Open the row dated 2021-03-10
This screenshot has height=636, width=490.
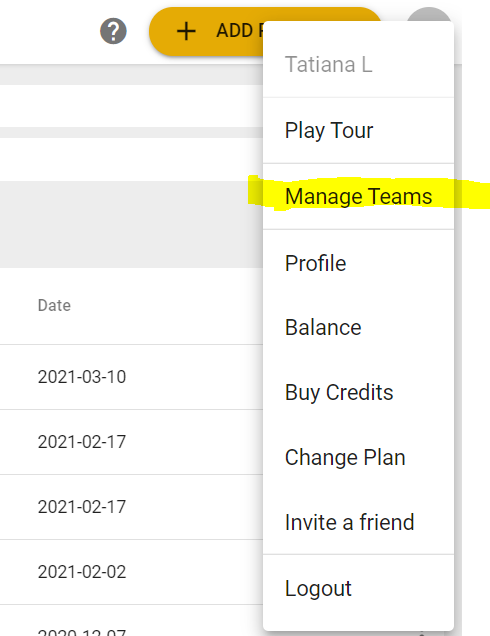pos(131,377)
